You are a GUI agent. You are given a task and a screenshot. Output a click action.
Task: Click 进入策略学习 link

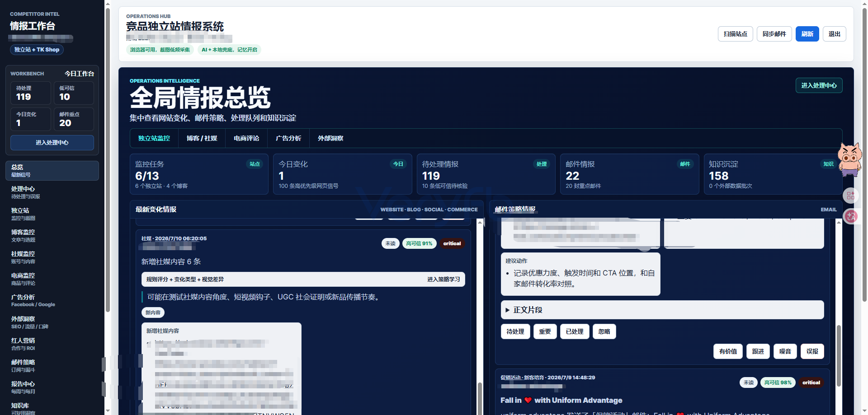443,280
